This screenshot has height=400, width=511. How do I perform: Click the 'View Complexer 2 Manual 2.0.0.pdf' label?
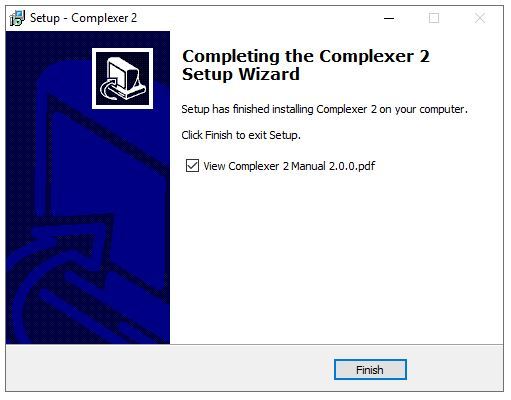coord(289,166)
